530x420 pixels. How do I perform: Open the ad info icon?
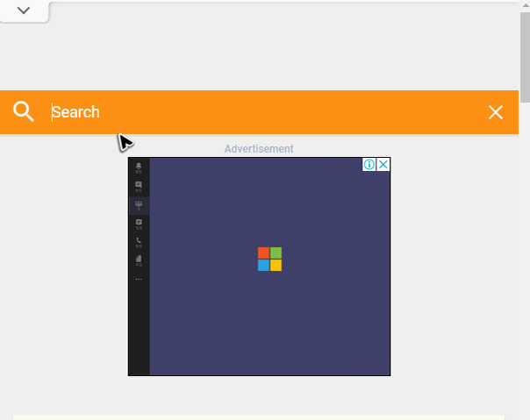(x=369, y=165)
